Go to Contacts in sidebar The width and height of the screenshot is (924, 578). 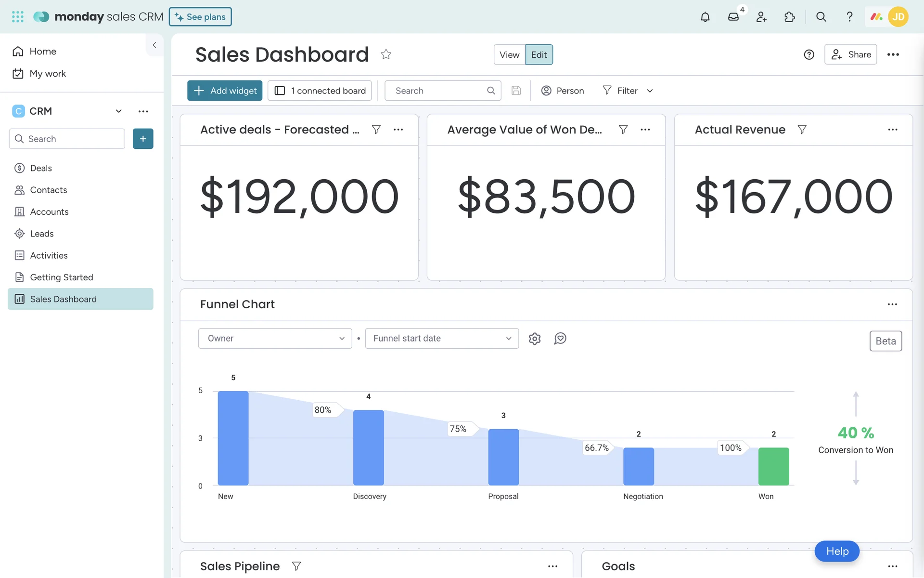[x=48, y=190]
